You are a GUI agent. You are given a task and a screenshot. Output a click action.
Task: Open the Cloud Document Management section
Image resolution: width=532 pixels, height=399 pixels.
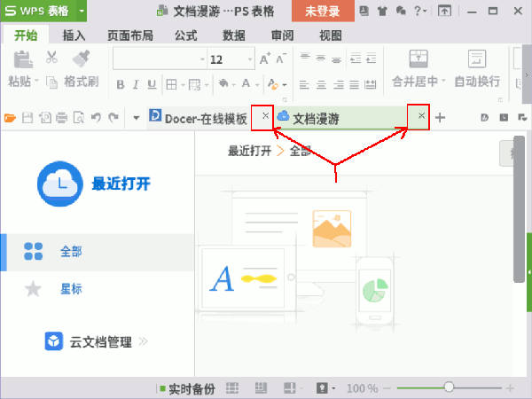pyautogui.click(x=99, y=341)
